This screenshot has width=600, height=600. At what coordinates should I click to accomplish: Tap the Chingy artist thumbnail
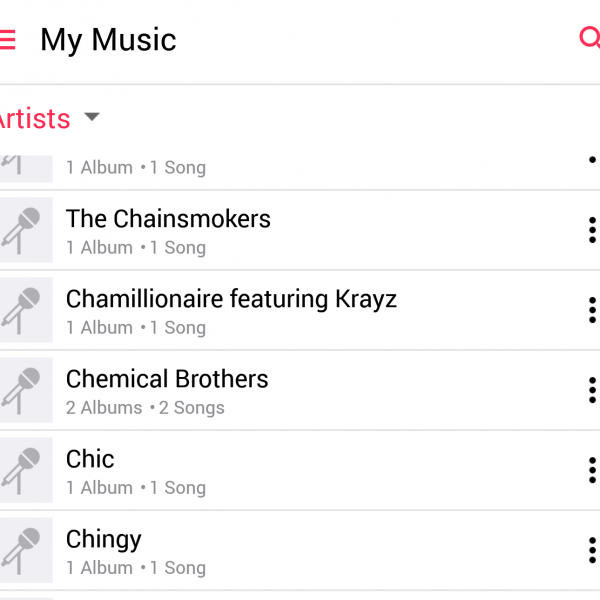(25, 550)
